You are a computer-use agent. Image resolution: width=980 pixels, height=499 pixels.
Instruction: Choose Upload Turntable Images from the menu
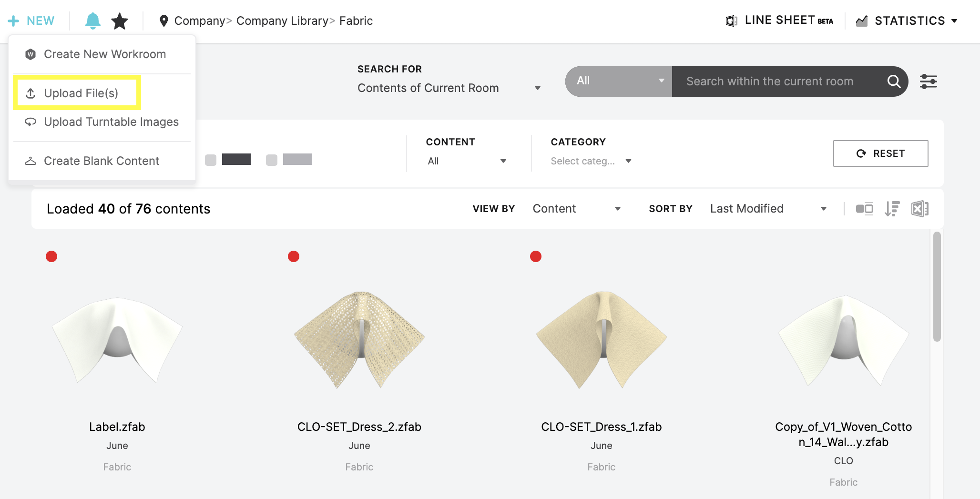tap(111, 122)
